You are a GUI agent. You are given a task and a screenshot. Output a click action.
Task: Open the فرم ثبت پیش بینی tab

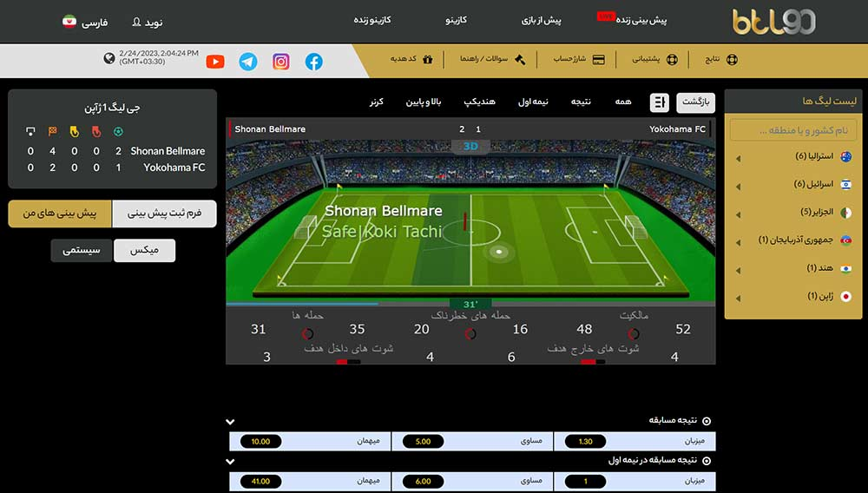(164, 214)
